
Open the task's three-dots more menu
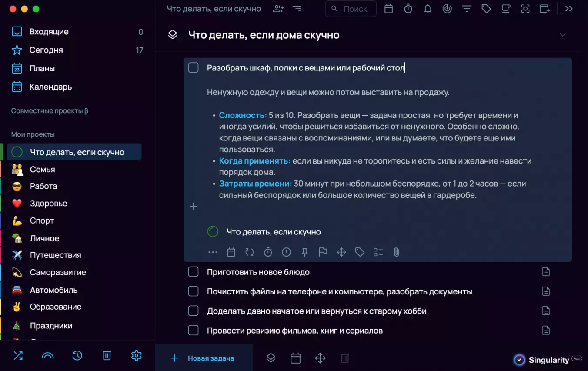(x=213, y=252)
